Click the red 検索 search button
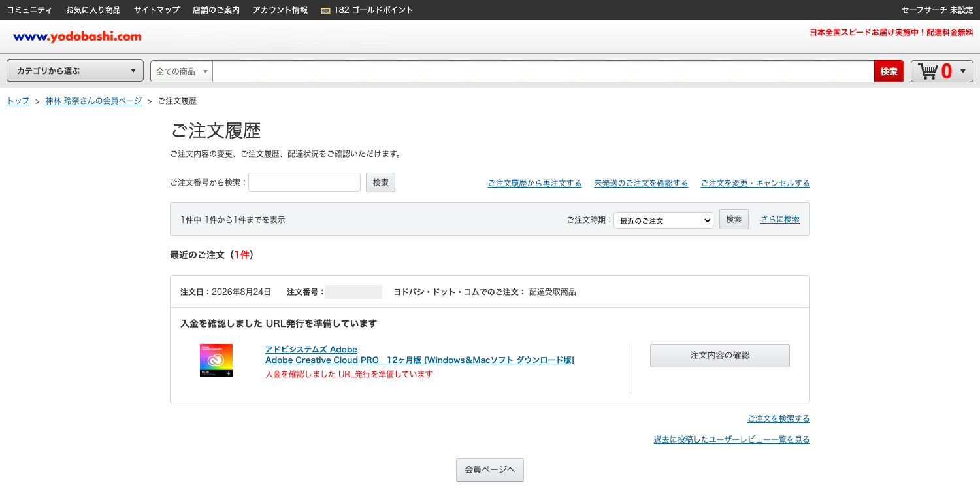The image size is (980, 491). 889,71
